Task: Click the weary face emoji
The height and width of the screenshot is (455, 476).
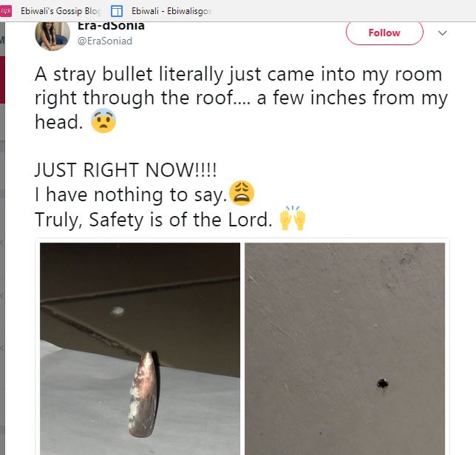Action: point(242,193)
